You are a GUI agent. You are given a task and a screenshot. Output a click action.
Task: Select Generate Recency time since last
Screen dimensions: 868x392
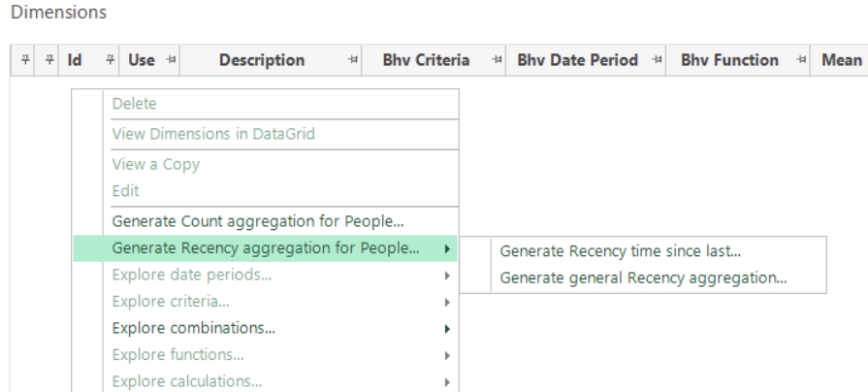(620, 251)
